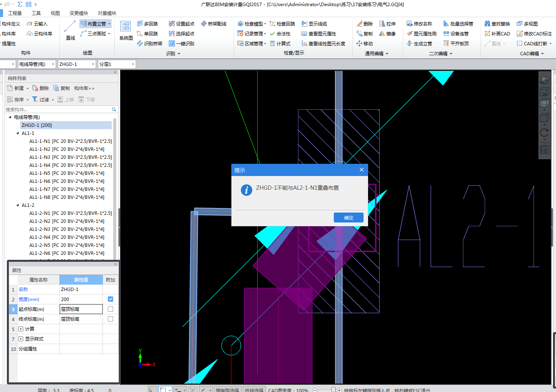
Task: Open the 工程量 ribbon tab
Action: click(x=15, y=13)
